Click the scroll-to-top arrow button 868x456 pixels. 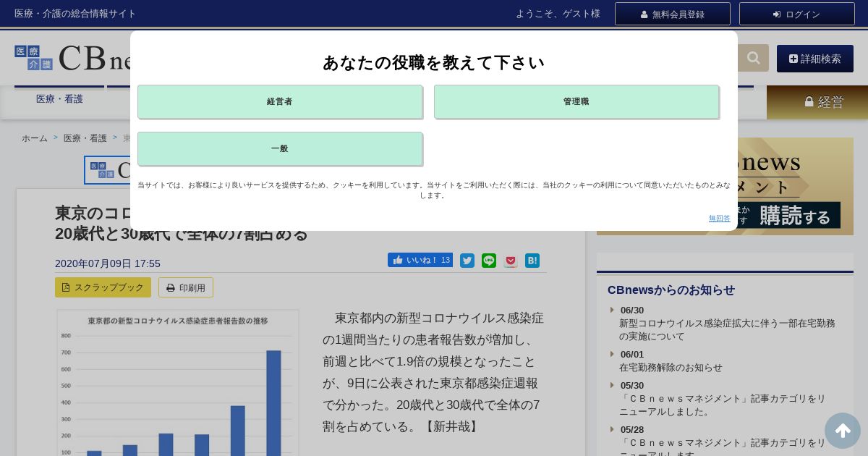point(843,431)
